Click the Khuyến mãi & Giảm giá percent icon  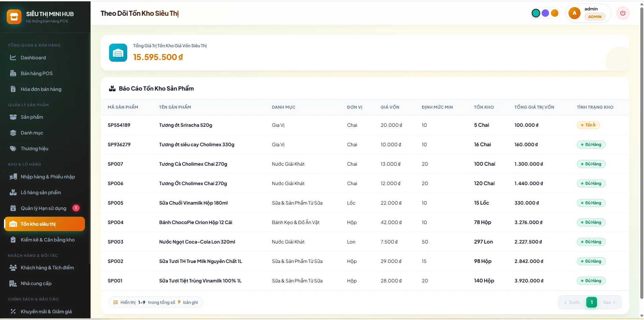tap(13, 312)
